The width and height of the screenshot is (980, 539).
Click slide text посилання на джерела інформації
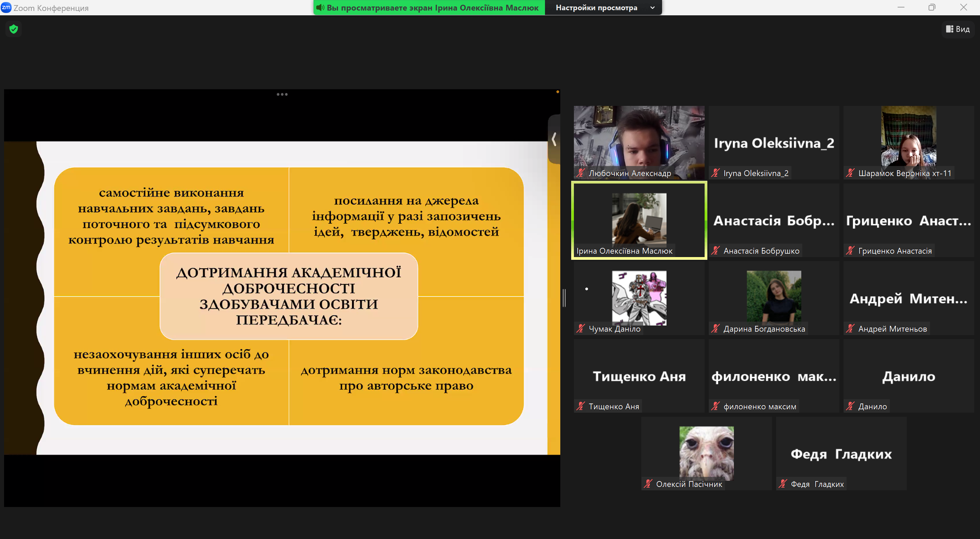pyautogui.click(x=406, y=216)
